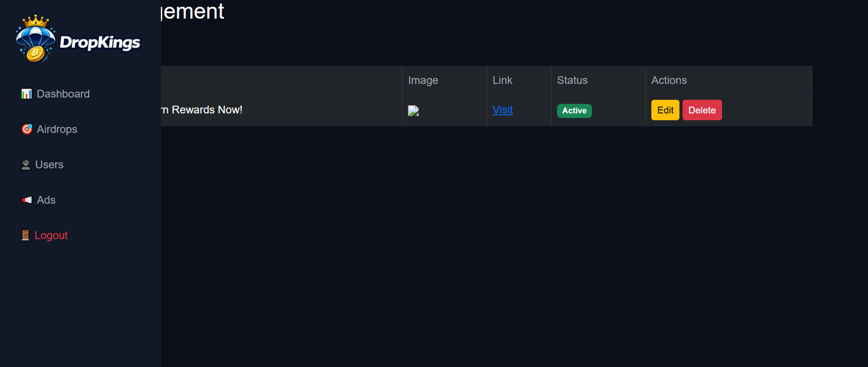Select Ads in the sidebar

pyautogui.click(x=46, y=200)
